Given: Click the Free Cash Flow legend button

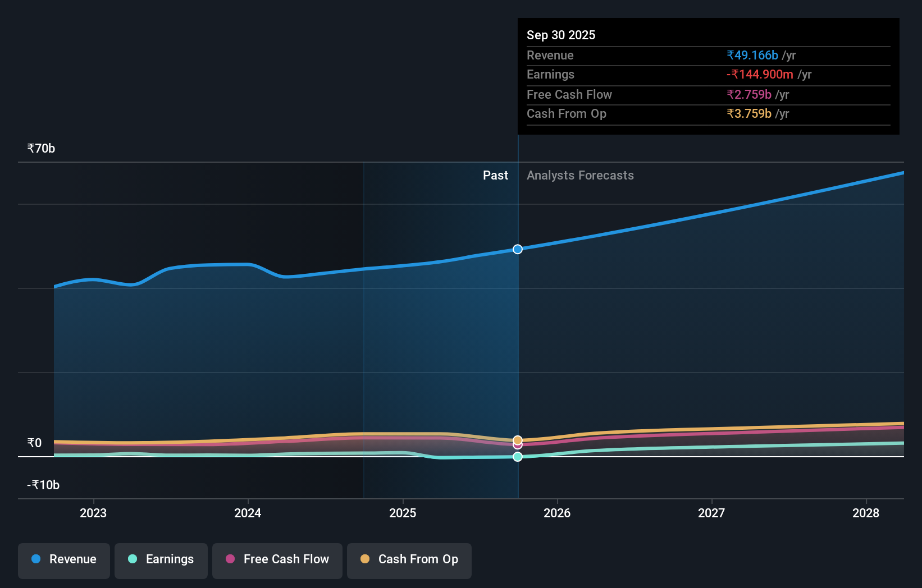Looking at the screenshot, I should click(x=277, y=560).
